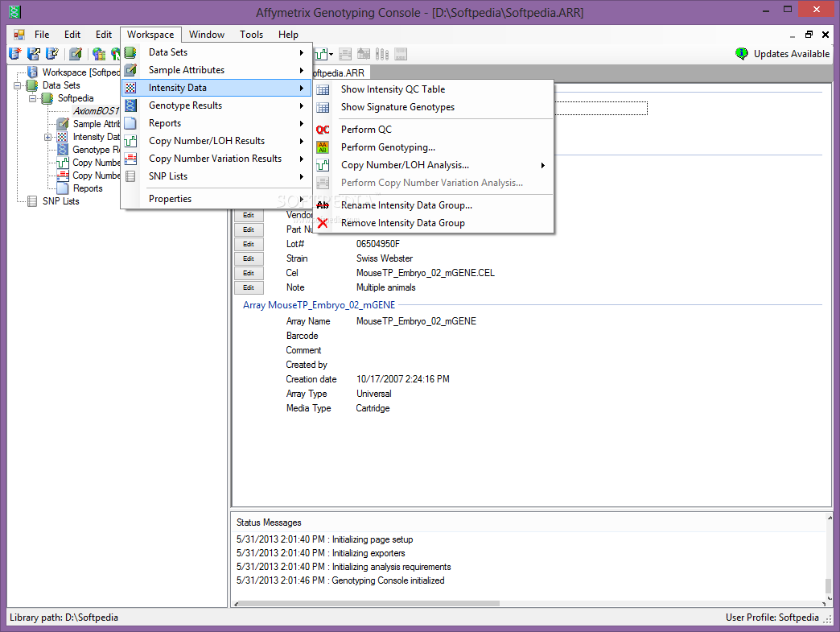
Task: Click the copy number analysis toolbar icon
Action: tap(321, 54)
